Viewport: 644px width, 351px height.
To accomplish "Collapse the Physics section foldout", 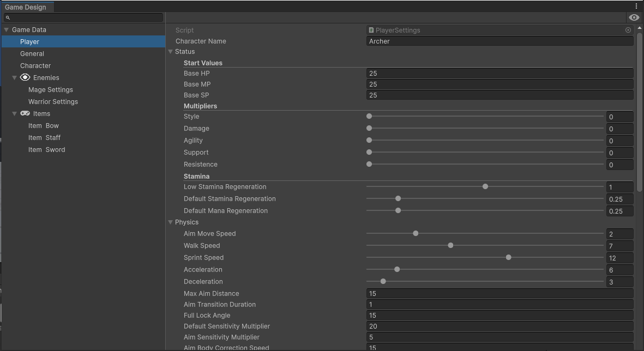I will pos(171,222).
